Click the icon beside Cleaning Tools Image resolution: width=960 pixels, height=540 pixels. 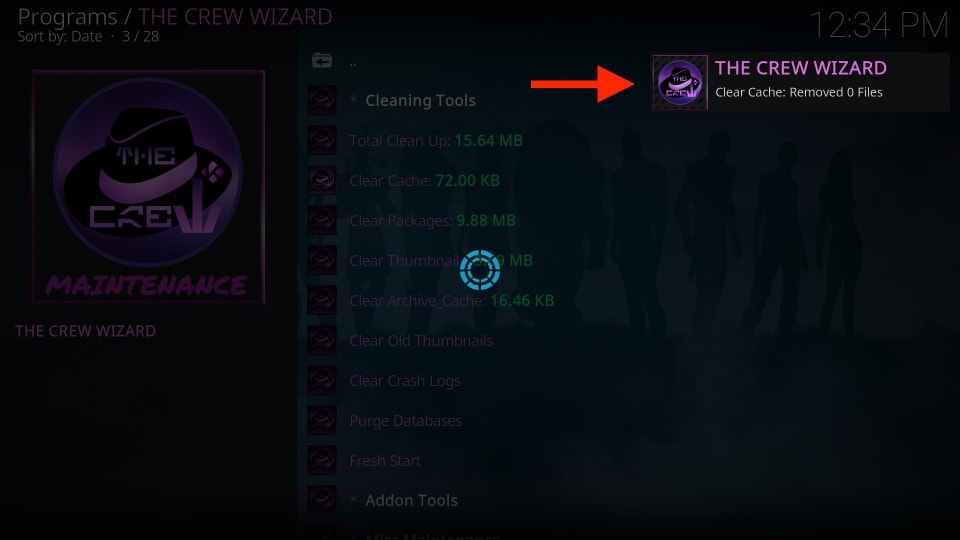point(321,100)
